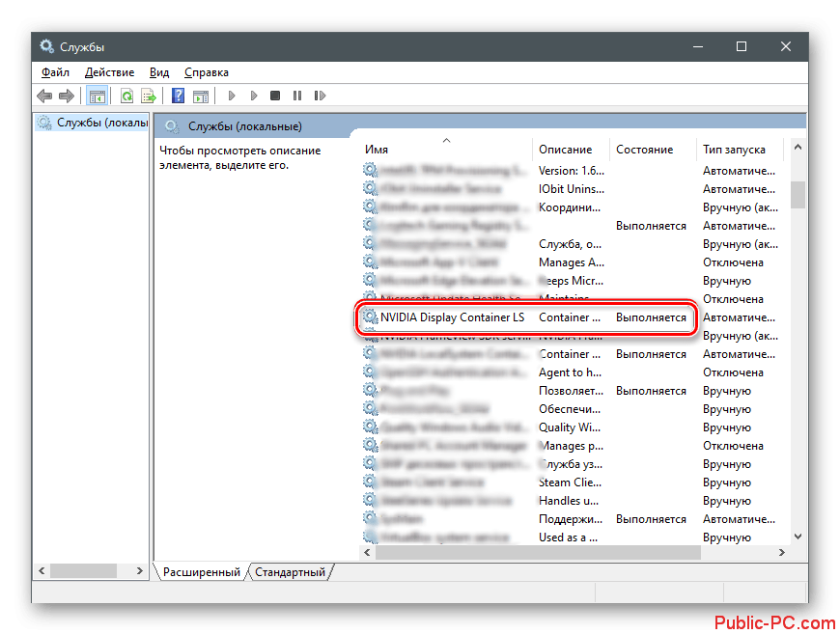Switch to the Стандартный tab
Screen dimensions: 840x634
click(290, 572)
